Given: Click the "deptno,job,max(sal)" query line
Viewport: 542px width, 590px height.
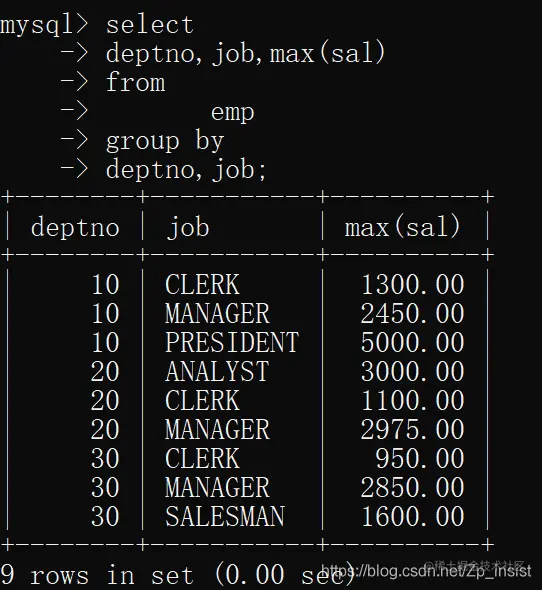Looking at the screenshot, I should click(245, 53).
